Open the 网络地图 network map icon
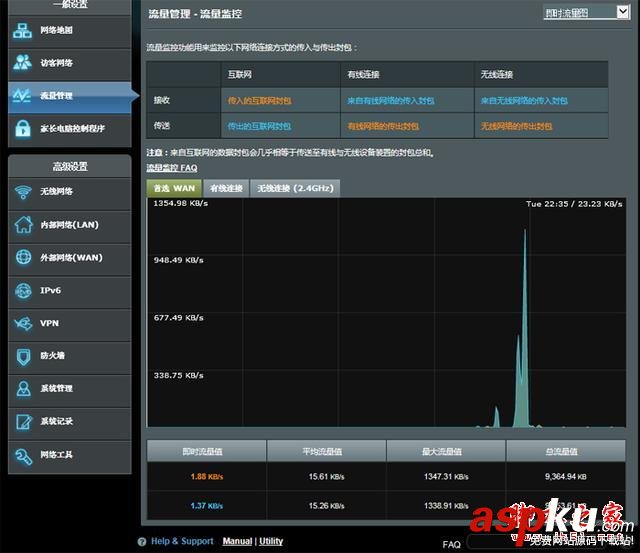This screenshot has width=640, height=553. pyautogui.click(x=22, y=31)
